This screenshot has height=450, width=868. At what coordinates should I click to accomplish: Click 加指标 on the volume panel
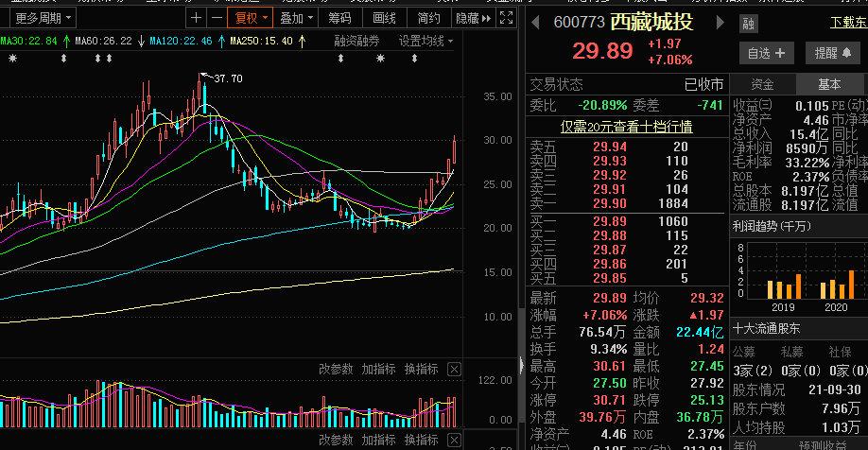(x=378, y=370)
